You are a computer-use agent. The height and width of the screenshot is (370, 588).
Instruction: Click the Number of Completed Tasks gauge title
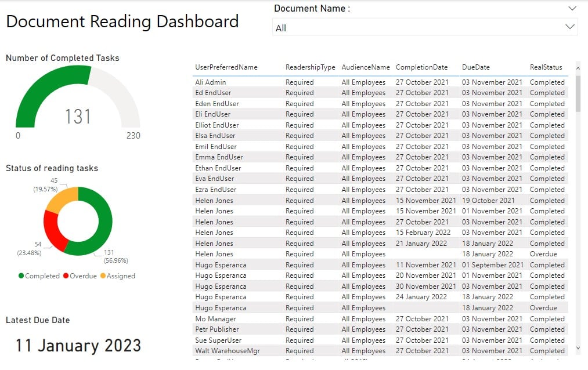point(61,58)
